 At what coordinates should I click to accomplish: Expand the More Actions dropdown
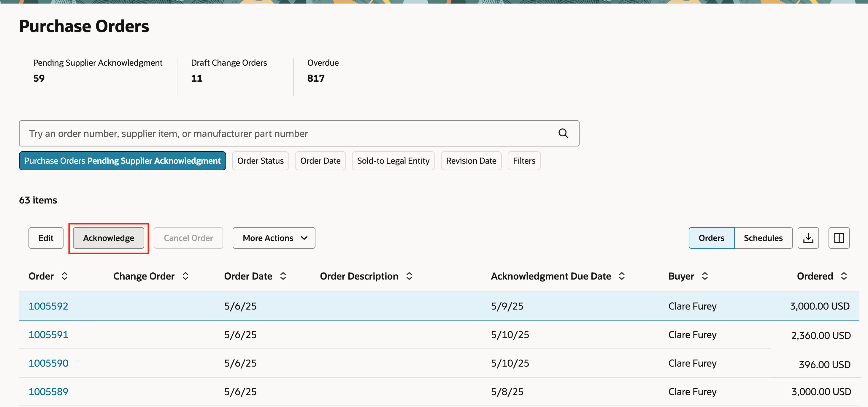274,238
